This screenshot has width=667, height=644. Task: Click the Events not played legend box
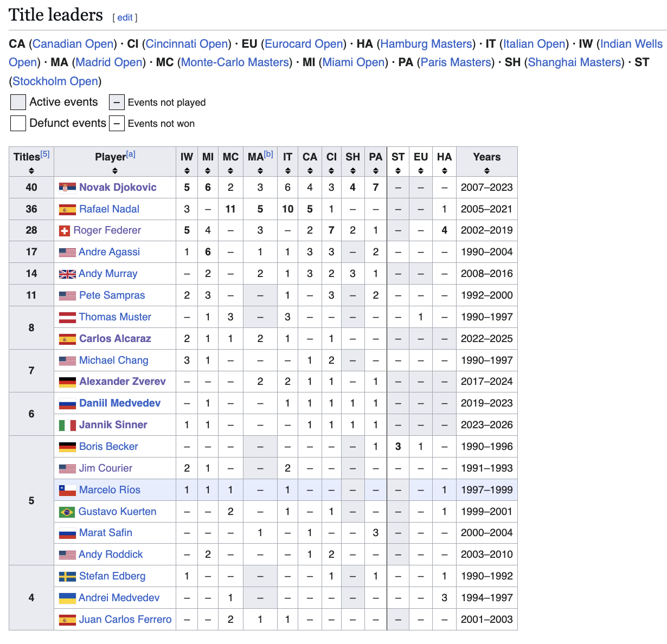pos(117,102)
